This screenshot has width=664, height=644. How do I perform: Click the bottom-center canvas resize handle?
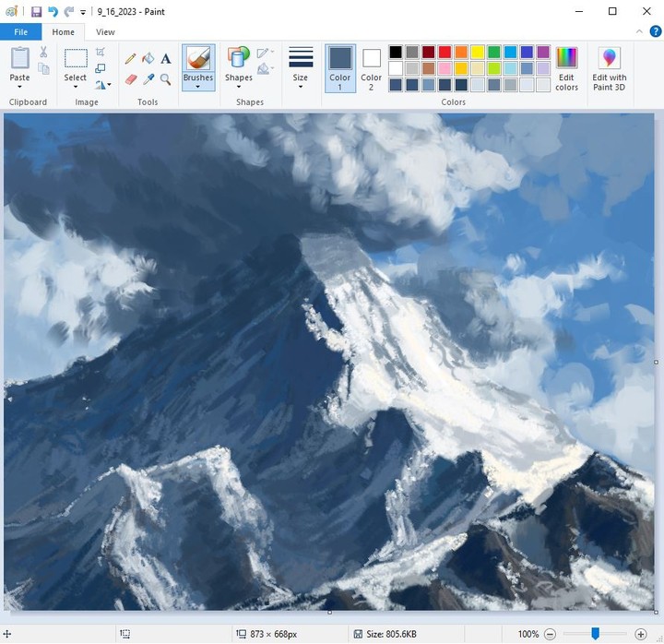[329, 613]
